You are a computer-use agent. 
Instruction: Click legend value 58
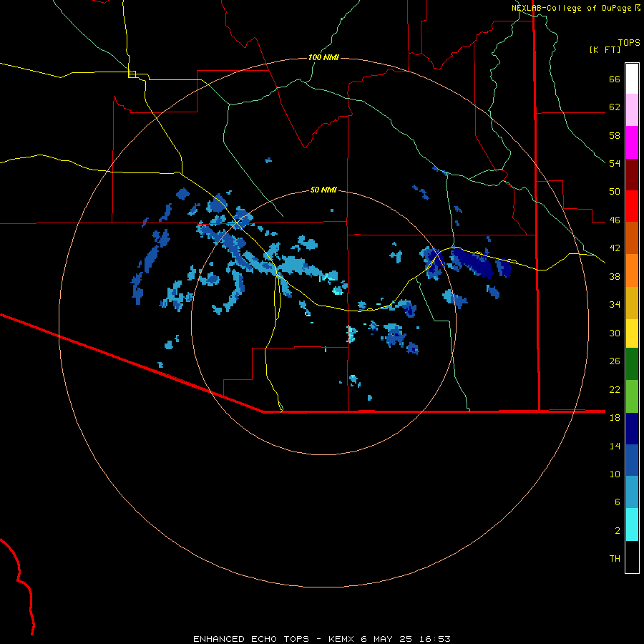click(x=615, y=135)
